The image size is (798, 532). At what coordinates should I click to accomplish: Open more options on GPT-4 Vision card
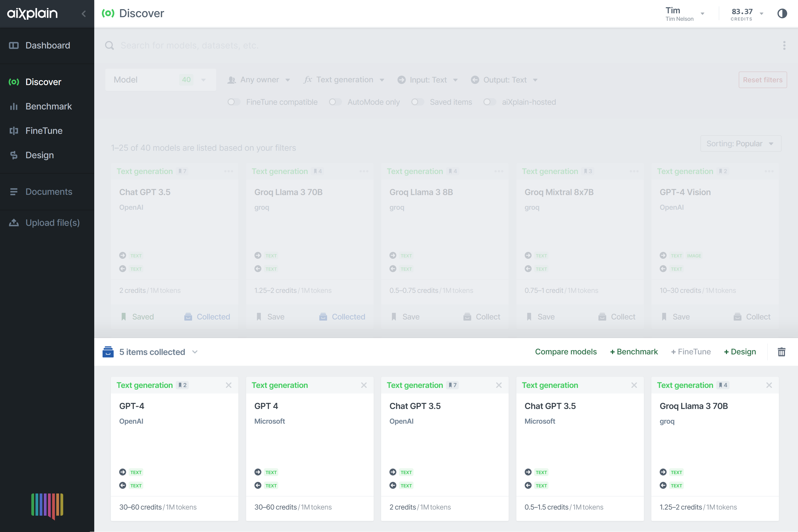(x=769, y=171)
